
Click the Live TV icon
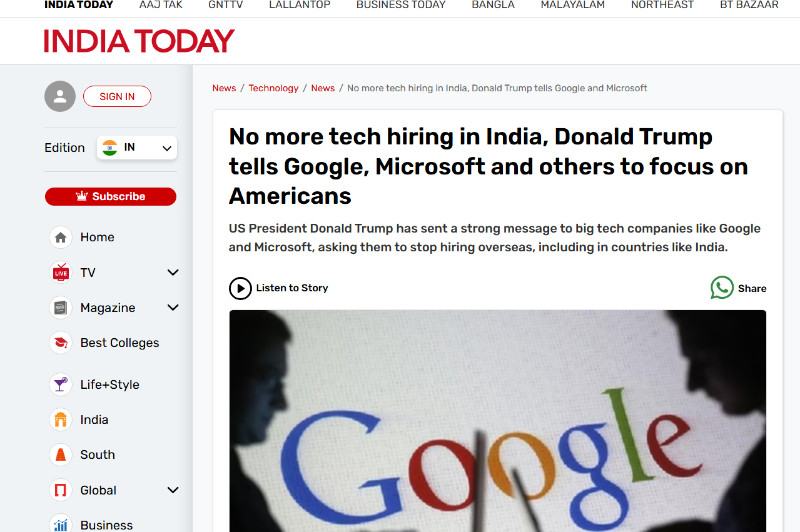coord(61,273)
